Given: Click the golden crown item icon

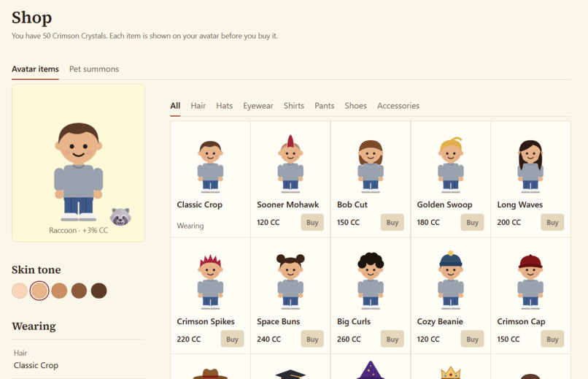Looking at the screenshot, I should click(x=451, y=373).
